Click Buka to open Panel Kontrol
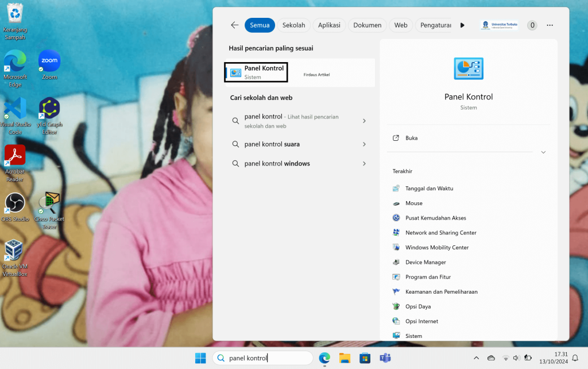The image size is (588, 369). [x=411, y=138]
